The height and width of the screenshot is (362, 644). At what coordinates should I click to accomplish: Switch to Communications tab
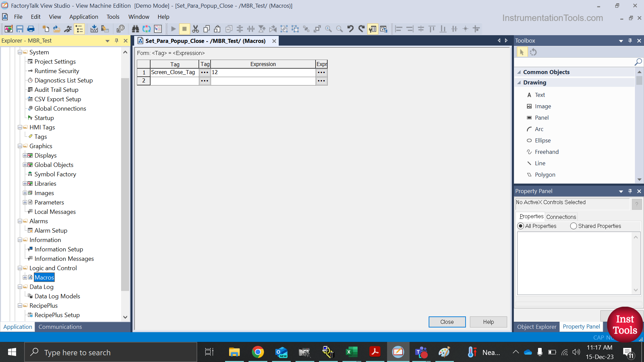tap(61, 327)
